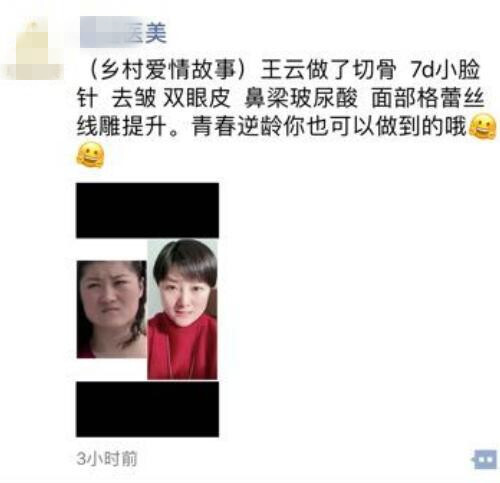Click the phrase 鼻梁玻尿酸 in the post
500x483 pixels.
pyautogui.click(x=301, y=99)
